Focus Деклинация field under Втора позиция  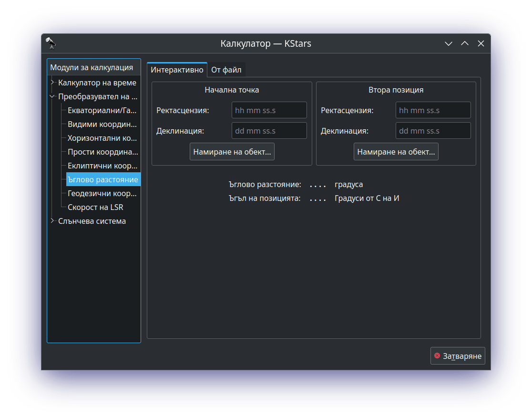[433, 131]
